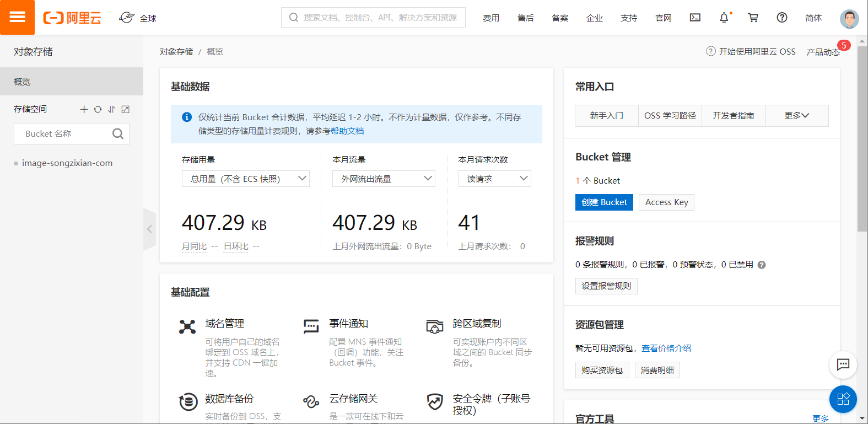Click the search magnifier in top bar
This screenshot has width=868, height=424.
click(294, 18)
